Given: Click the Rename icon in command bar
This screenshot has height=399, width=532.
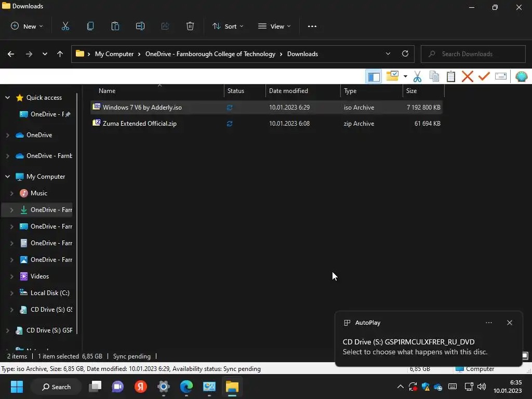Looking at the screenshot, I should click(x=140, y=26).
